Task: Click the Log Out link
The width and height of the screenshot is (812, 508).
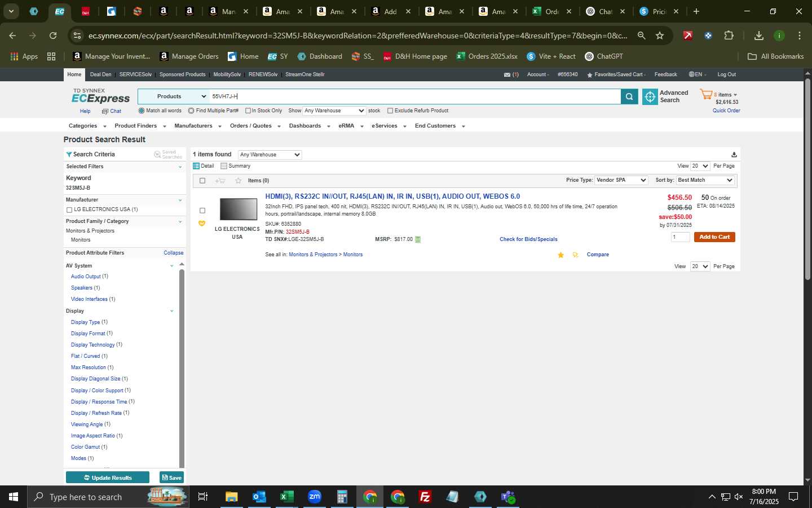Action: (x=726, y=75)
